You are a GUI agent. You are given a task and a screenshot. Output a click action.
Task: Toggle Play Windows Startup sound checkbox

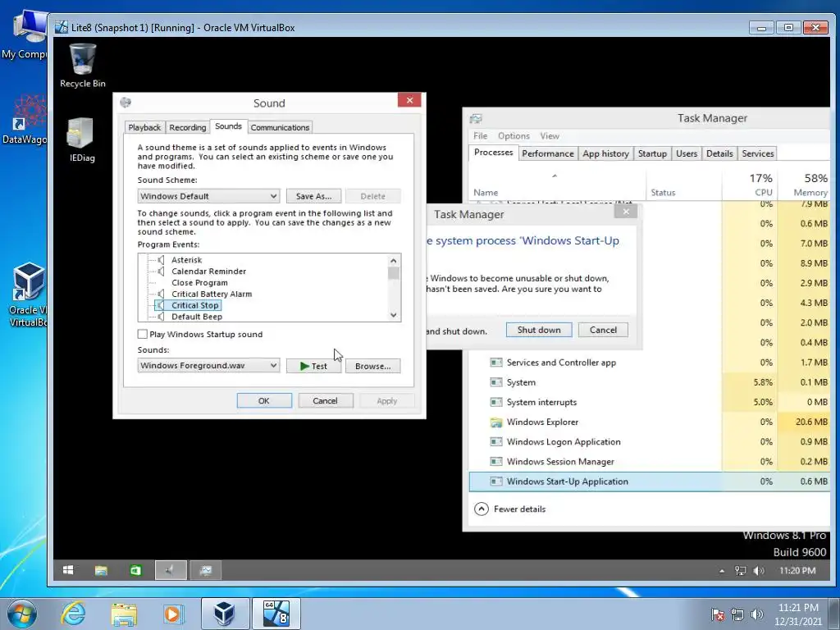pyautogui.click(x=143, y=335)
